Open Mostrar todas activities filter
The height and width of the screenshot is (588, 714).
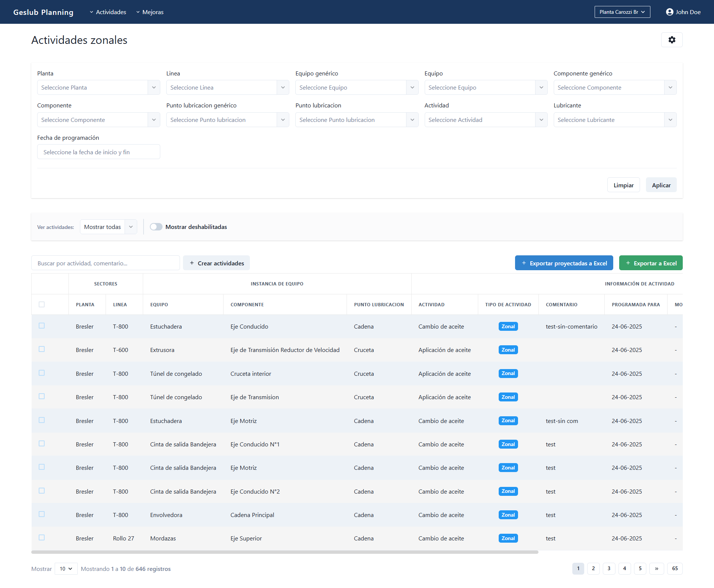pyautogui.click(x=108, y=227)
